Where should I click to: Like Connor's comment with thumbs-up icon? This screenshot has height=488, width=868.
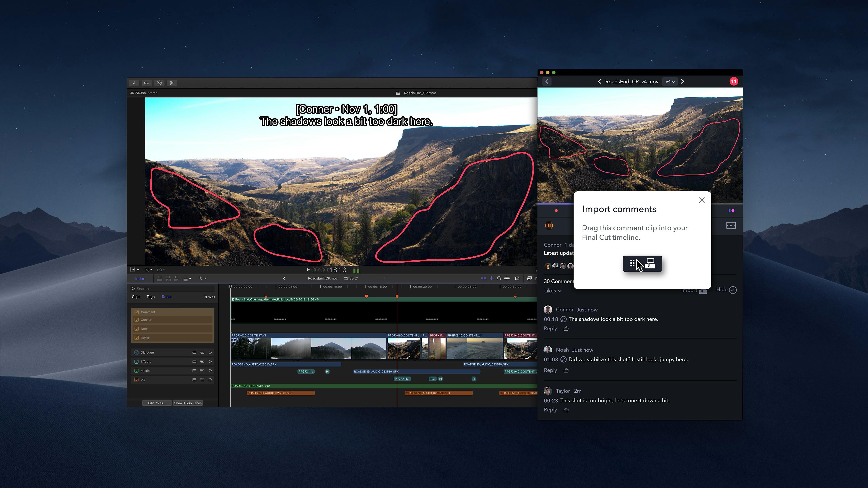click(x=566, y=329)
